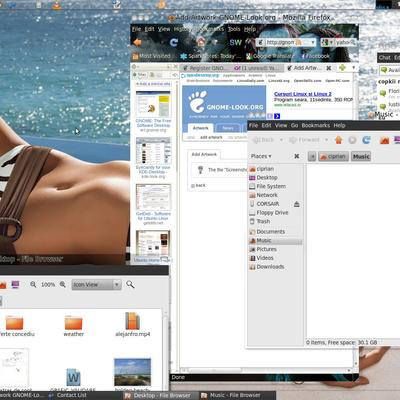400x400 pixels.
Task: Click search magnifier in Firefox search box
Action: tap(352, 42)
